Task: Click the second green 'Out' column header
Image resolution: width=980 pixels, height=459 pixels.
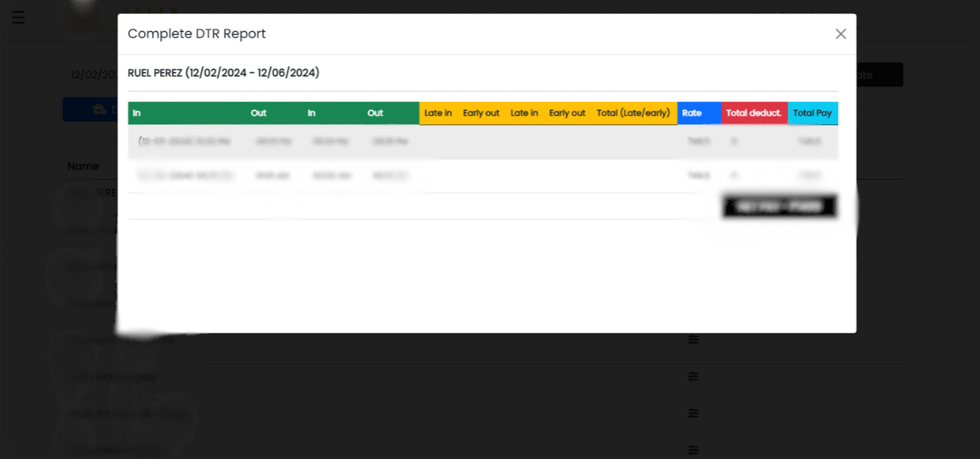Action: click(375, 113)
